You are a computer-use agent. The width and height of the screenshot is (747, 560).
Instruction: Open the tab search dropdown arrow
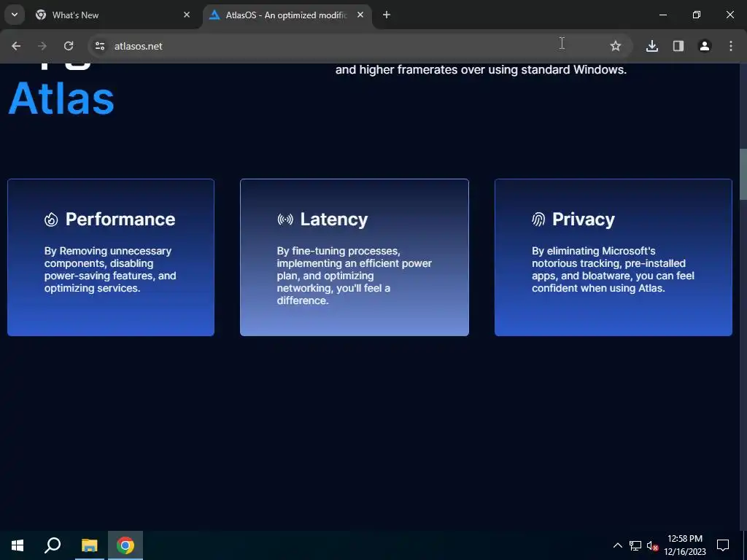coord(15,15)
